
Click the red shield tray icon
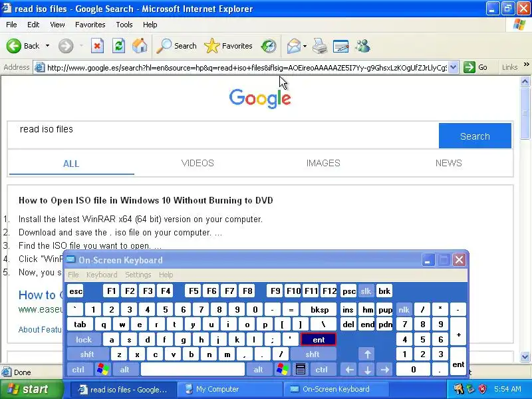[482, 389]
